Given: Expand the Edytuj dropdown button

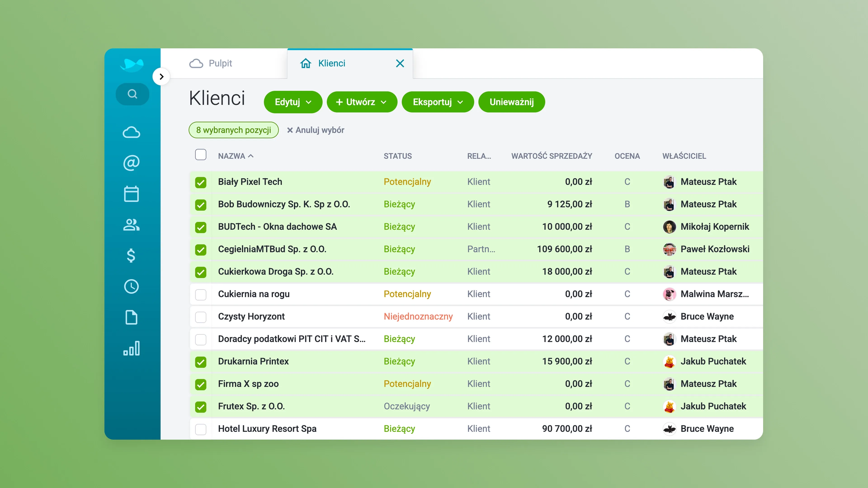Looking at the screenshot, I should [x=292, y=102].
